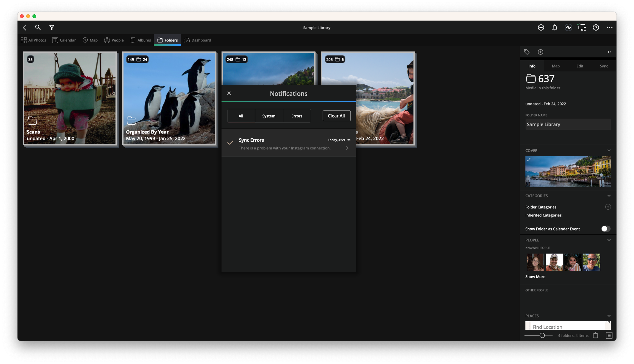Click the device sync screens icon
The image size is (634, 364).
582,27
